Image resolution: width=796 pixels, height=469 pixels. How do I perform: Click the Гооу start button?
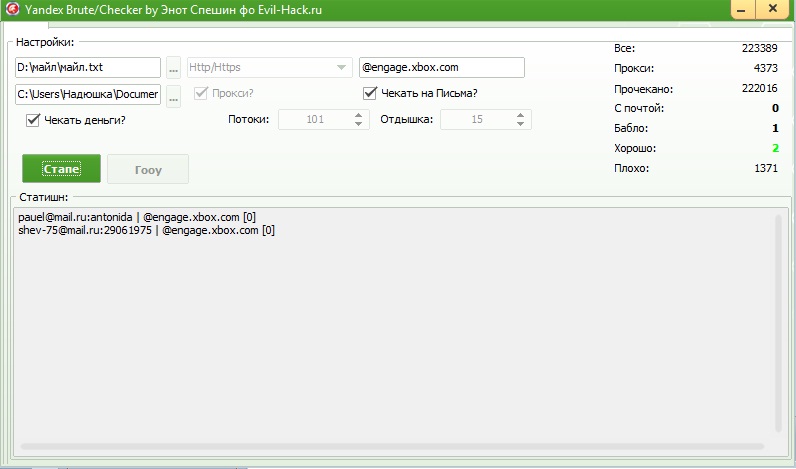tap(148, 169)
